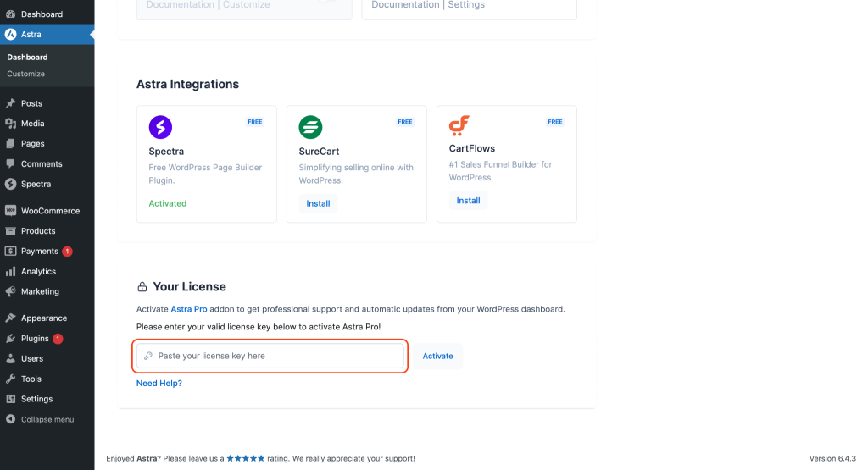Focus the license key input field
Screen dimensions: 868x470
click(270, 356)
